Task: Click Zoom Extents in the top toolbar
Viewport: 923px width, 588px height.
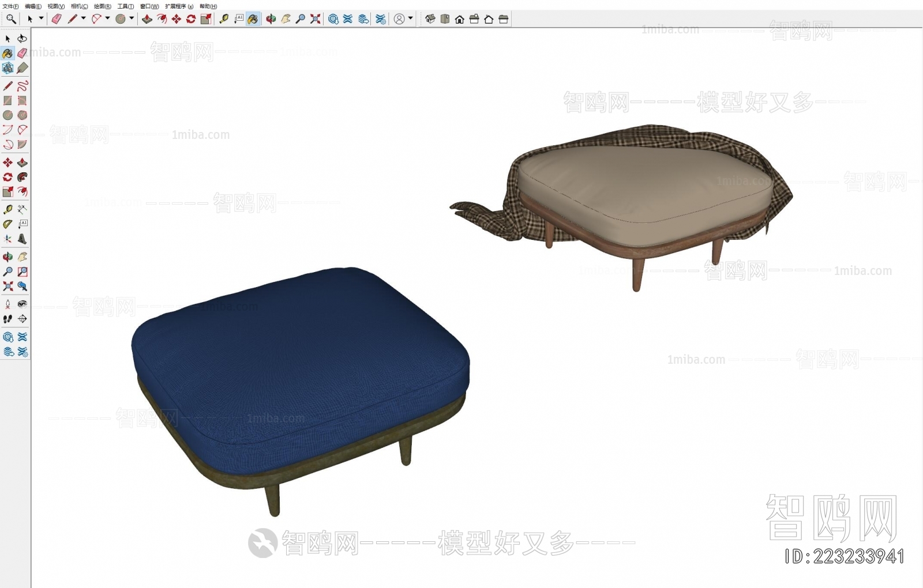Action: coord(315,19)
